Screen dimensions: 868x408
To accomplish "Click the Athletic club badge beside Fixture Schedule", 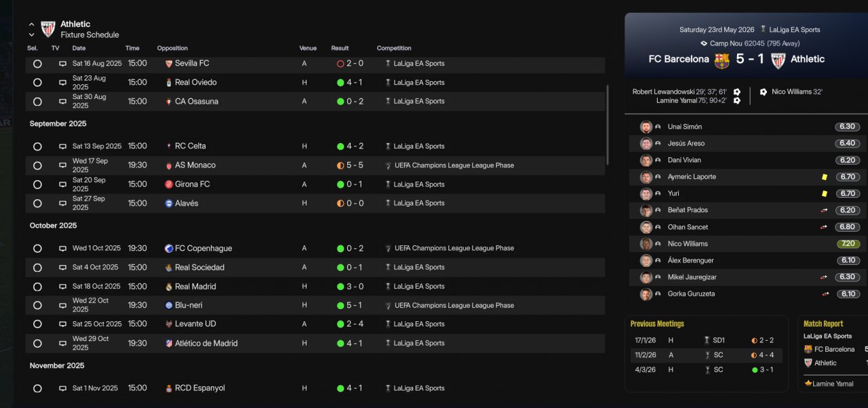I will point(47,29).
